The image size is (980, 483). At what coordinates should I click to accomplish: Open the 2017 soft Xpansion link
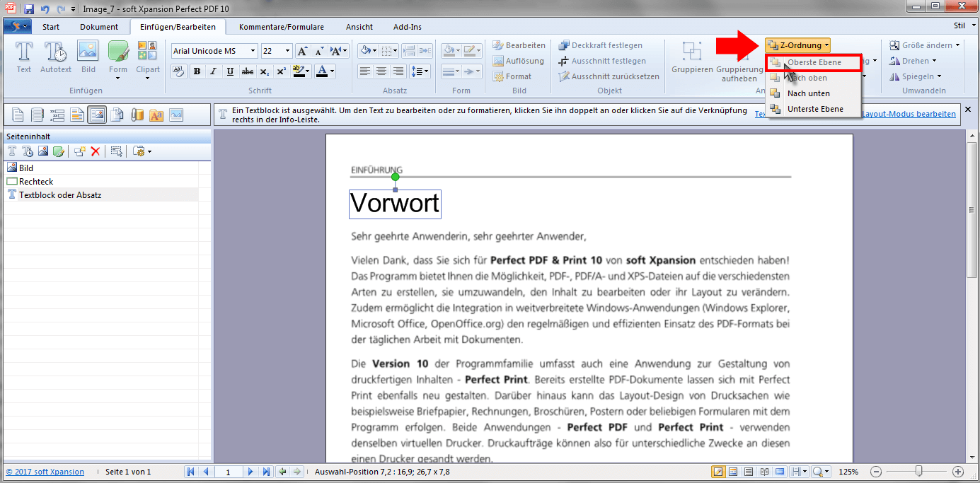[45, 472]
